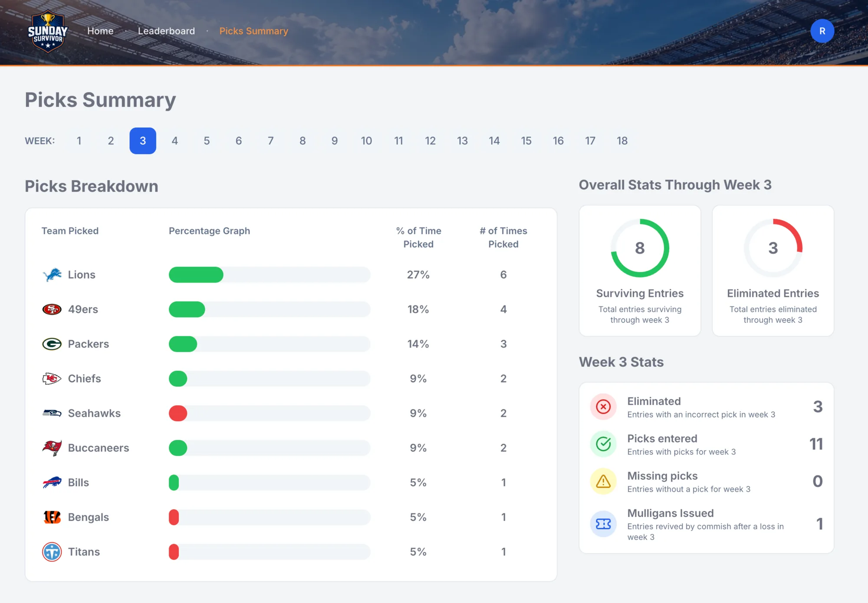Click the Sunday Survivor logo

(x=48, y=31)
